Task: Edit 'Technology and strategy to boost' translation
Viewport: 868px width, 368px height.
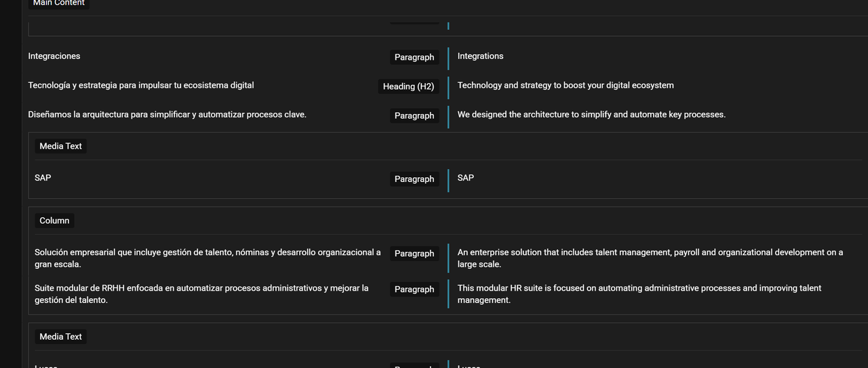Action: tap(566, 86)
